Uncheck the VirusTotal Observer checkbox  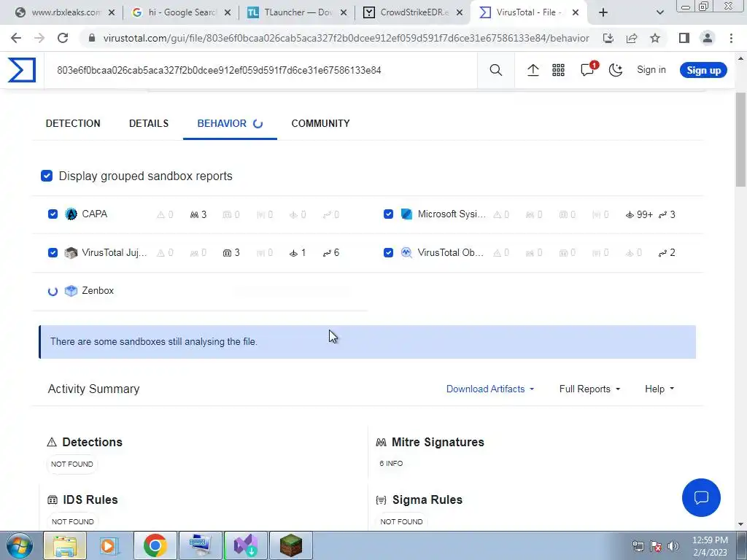(388, 253)
